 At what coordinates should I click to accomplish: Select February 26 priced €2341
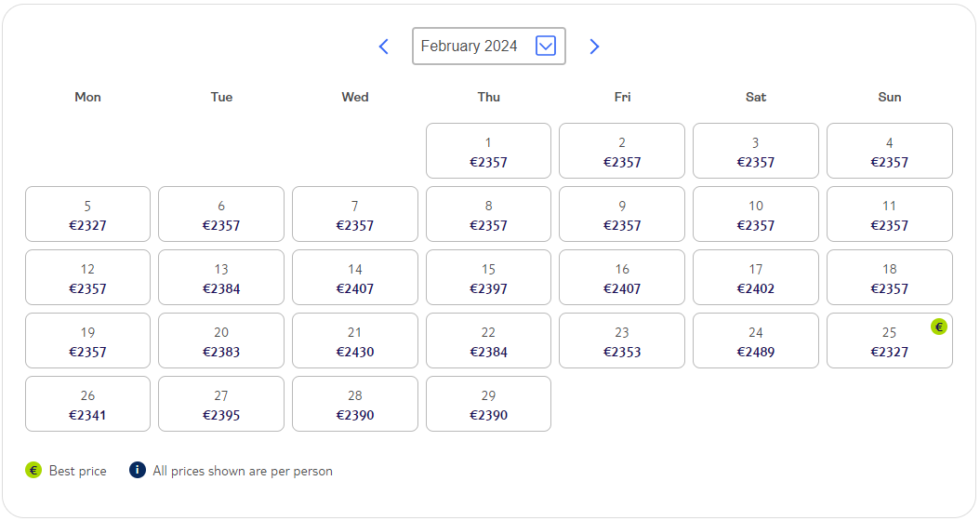[87, 404]
